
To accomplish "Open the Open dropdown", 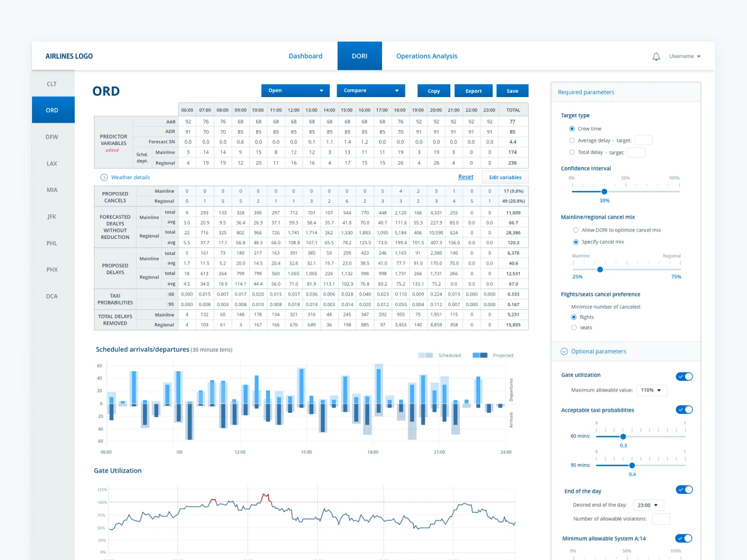I will pyautogui.click(x=296, y=91).
